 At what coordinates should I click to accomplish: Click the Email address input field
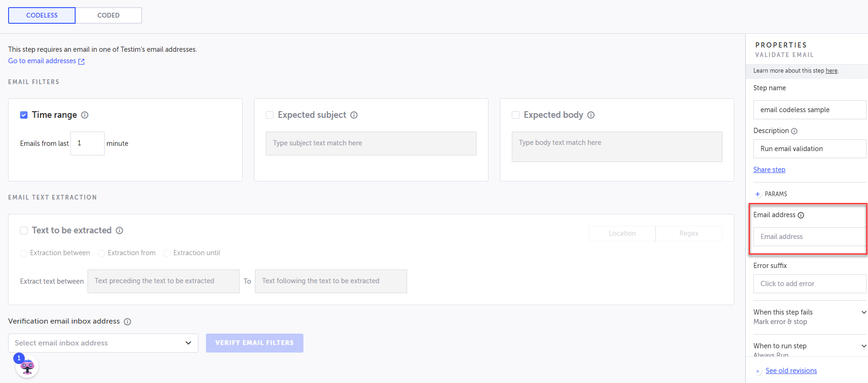(809, 237)
